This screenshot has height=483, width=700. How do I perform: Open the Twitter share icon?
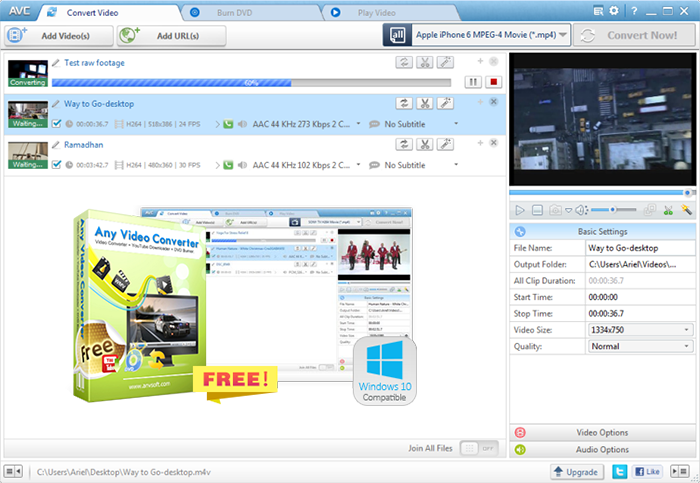point(619,472)
